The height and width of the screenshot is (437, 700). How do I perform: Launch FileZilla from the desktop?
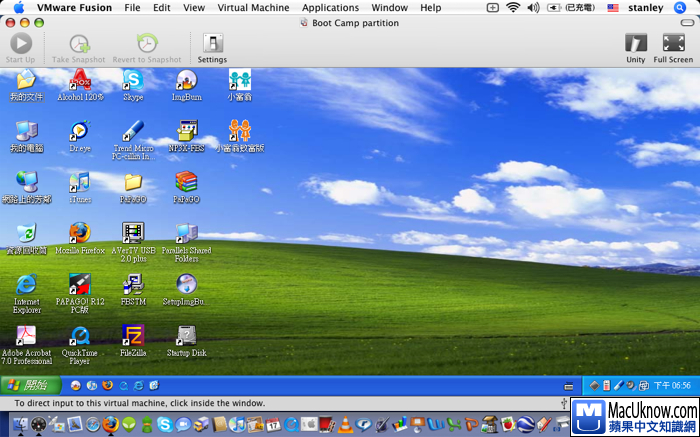click(133, 338)
